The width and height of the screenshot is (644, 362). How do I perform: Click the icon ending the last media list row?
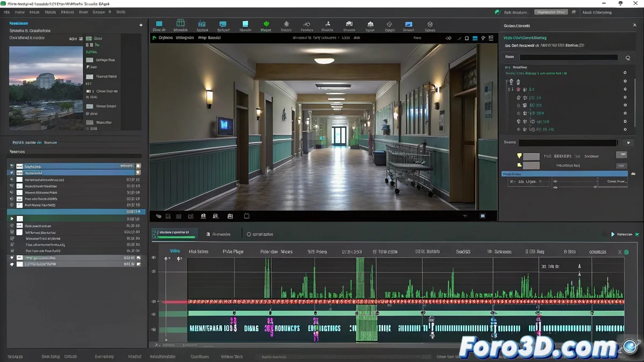(138, 264)
